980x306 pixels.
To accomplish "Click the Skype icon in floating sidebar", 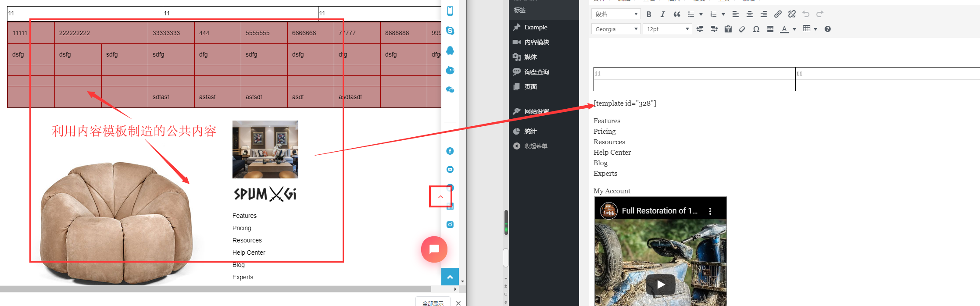I will 450,31.
